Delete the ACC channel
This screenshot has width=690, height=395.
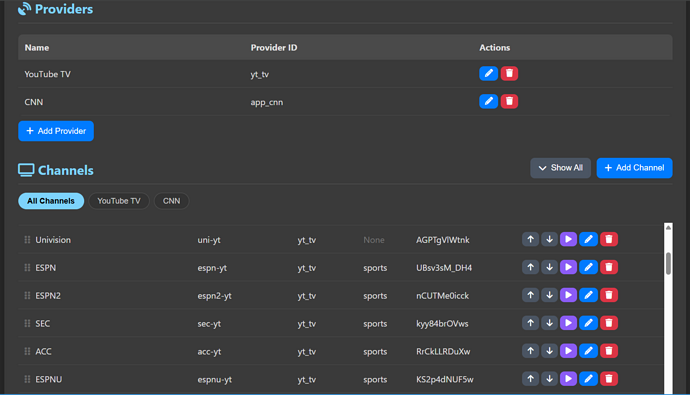609,351
